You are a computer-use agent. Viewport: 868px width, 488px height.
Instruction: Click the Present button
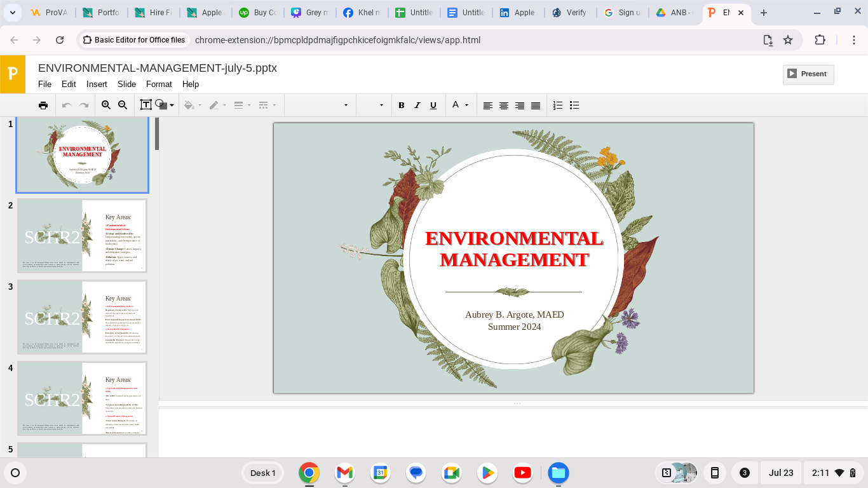808,74
